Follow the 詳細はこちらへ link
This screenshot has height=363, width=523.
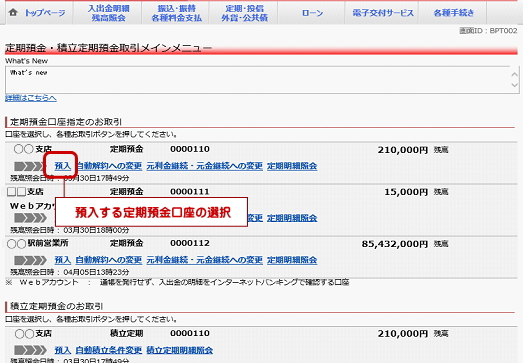pyautogui.click(x=31, y=98)
